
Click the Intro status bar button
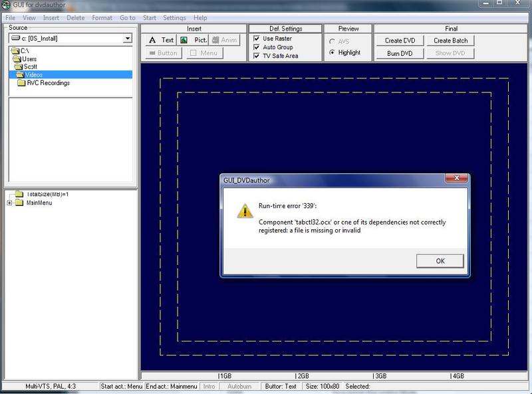coord(209,386)
